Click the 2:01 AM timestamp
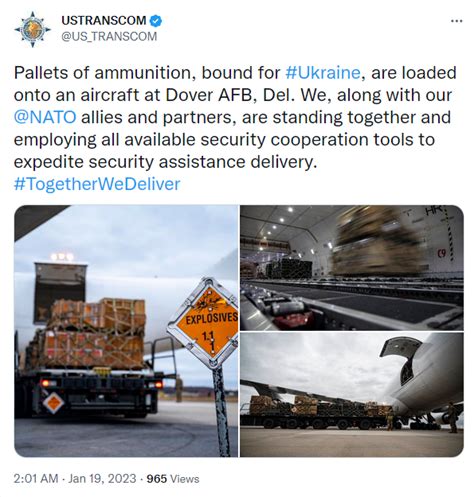The image size is (474, 497). pos(36,479)
